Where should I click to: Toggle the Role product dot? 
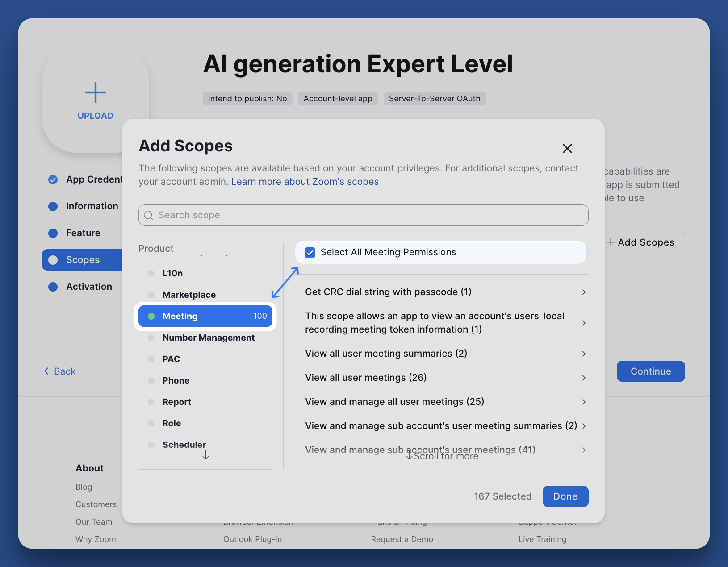click(x=151, y=423)
